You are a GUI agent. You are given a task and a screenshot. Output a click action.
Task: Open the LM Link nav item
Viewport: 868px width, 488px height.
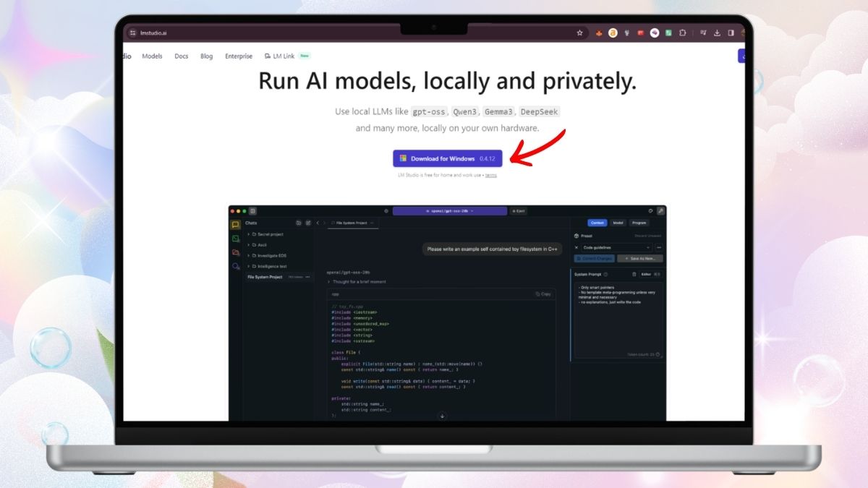click(x=287, y=56)
